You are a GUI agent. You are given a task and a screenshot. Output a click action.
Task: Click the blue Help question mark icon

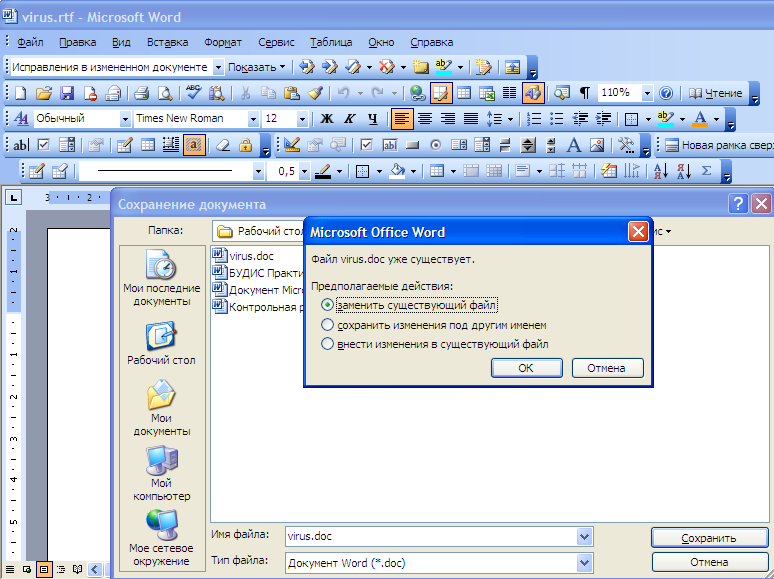(x=666, y=93)
